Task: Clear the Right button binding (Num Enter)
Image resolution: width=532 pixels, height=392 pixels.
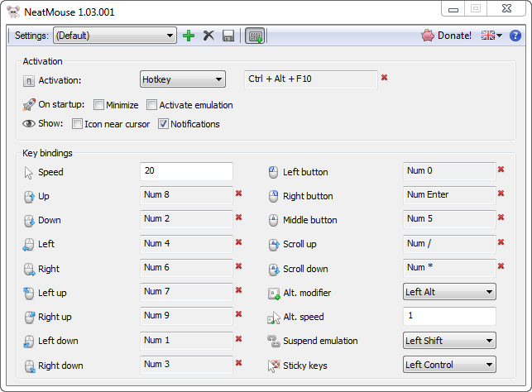Action: (x=501, y=194)
